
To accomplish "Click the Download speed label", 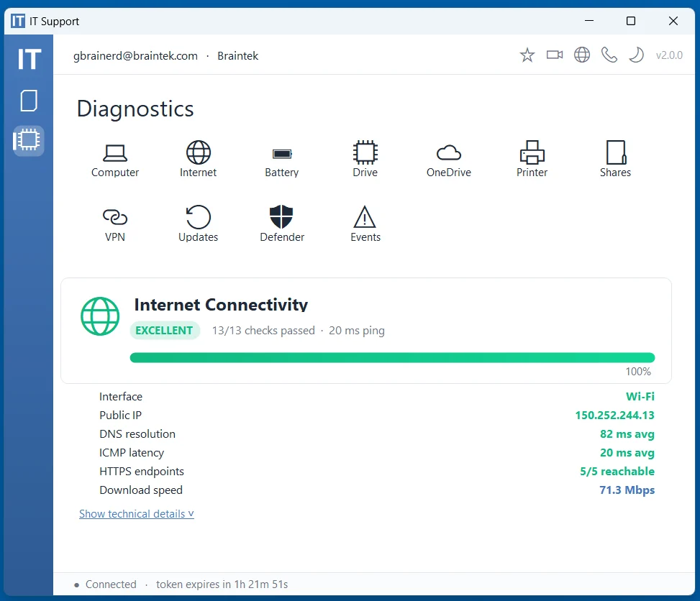I will coord(140,490).
